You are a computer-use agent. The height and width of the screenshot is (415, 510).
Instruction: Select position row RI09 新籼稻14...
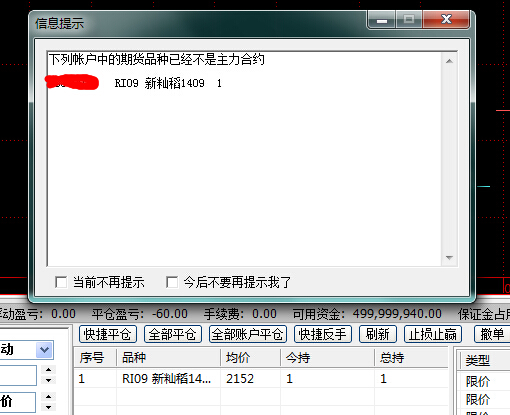pyautogui.click(x=261, y=378)
